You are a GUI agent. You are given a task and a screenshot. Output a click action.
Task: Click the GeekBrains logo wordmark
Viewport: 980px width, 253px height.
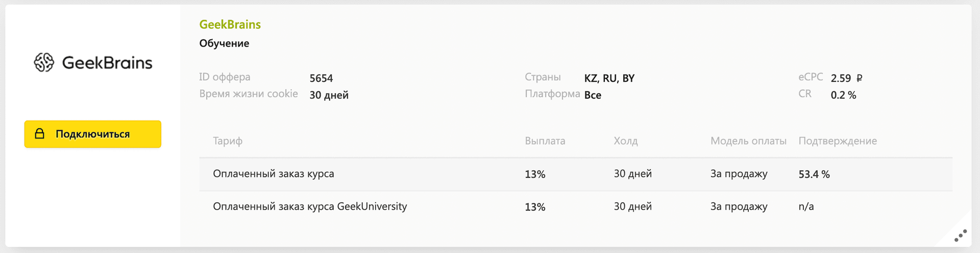tap(107, 63)
